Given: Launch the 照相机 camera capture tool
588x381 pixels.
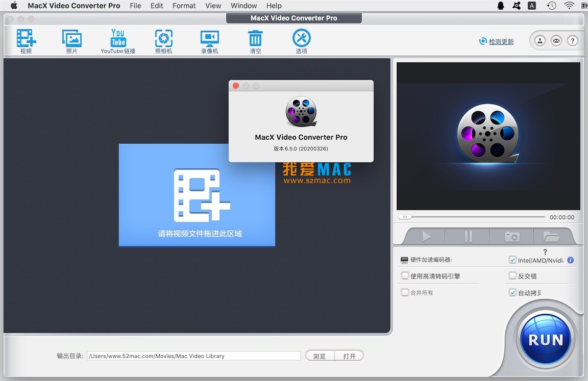Looking at the screenshot, I should tap(164, 41).
